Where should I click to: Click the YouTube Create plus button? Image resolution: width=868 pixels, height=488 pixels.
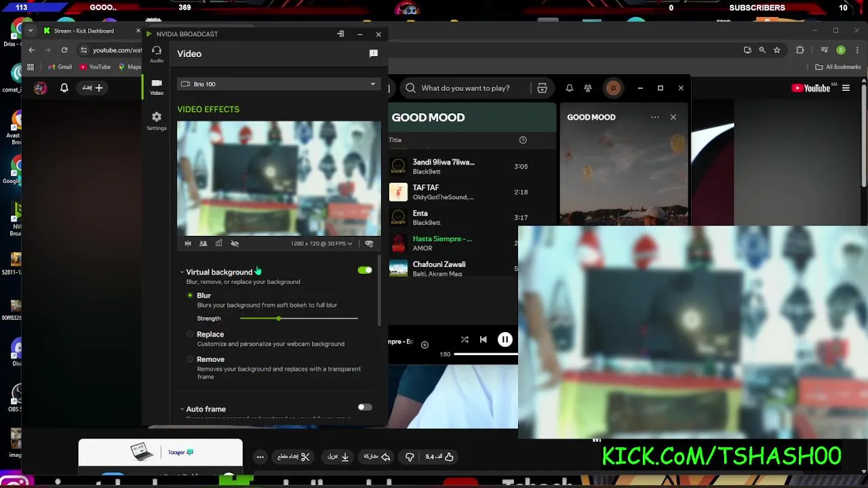click(x=93, y=88)
